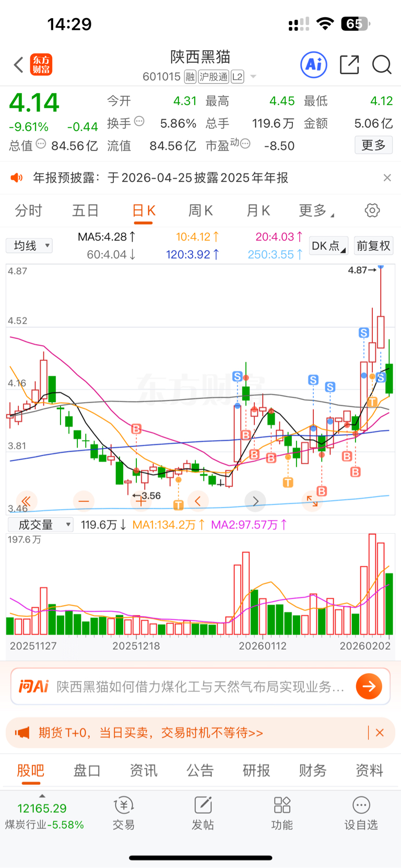
Task: Open the 研报 section tab
Action: pyautogui.click(x=256, y=770)
